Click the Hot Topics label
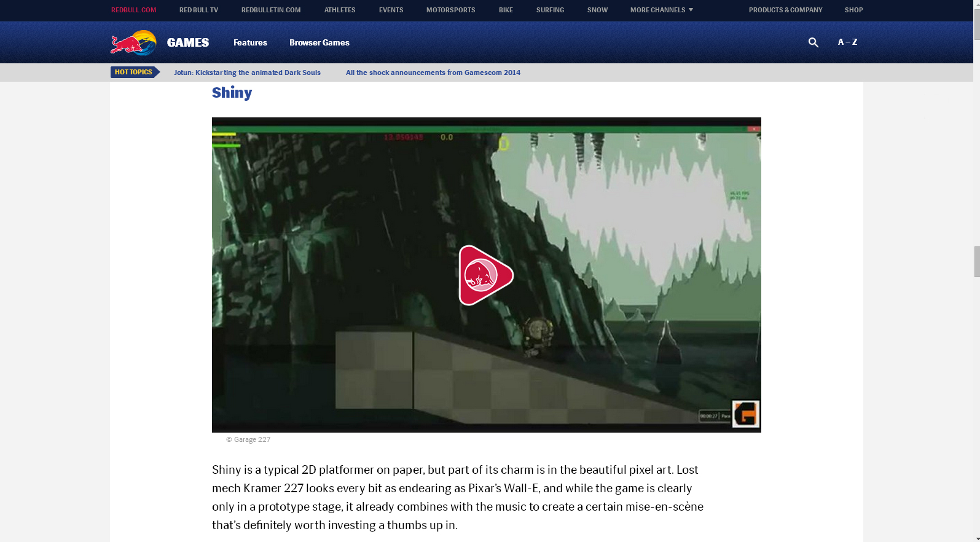Screen dimensions: 980x542 pos(135,72)
